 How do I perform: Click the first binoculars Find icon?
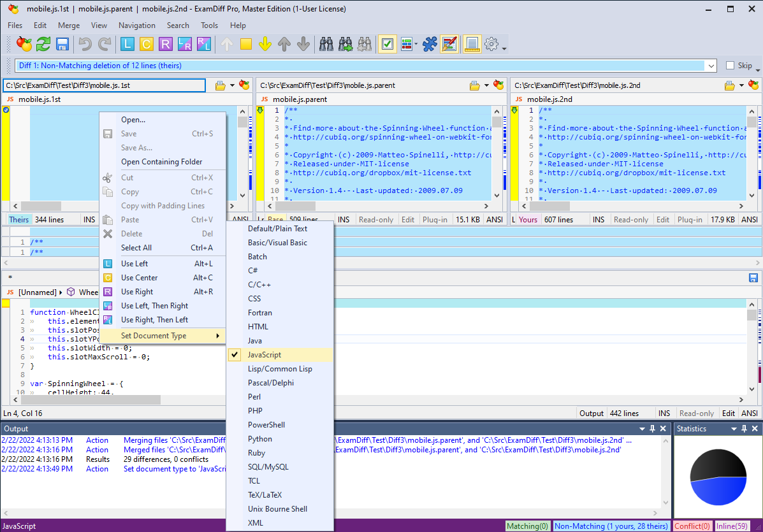pos(326,44)
